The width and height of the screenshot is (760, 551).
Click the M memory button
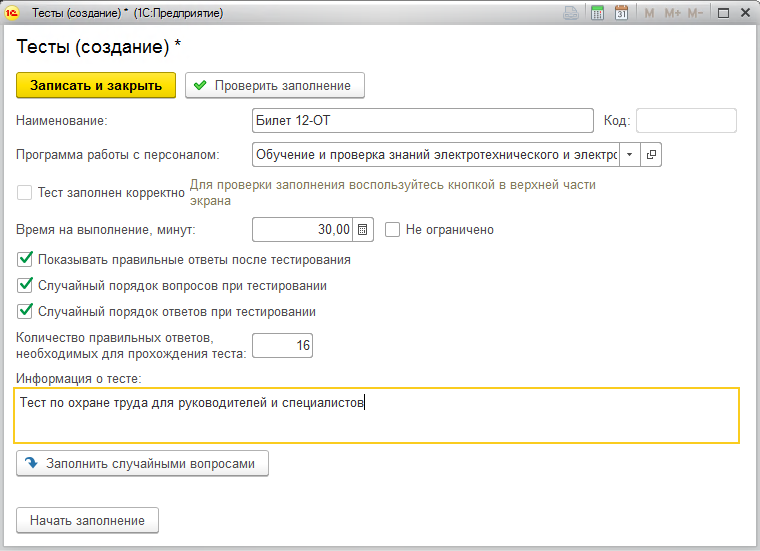pyautogui.click(x=650, y=14)
